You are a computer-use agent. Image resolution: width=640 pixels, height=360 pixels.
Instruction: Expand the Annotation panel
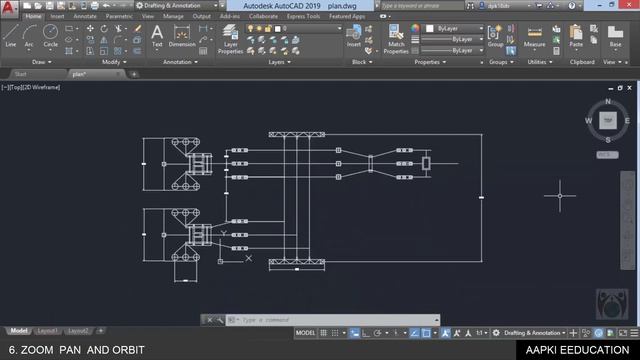(180, 62)
